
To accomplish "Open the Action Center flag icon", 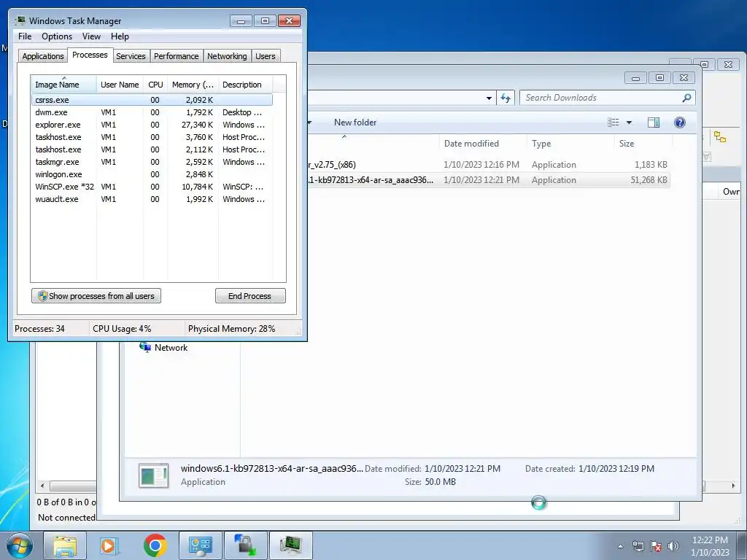I will coord(656,546).
